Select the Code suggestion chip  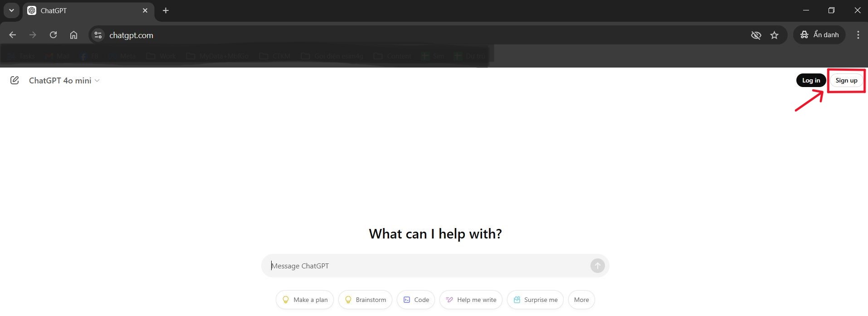click(416, 300)
